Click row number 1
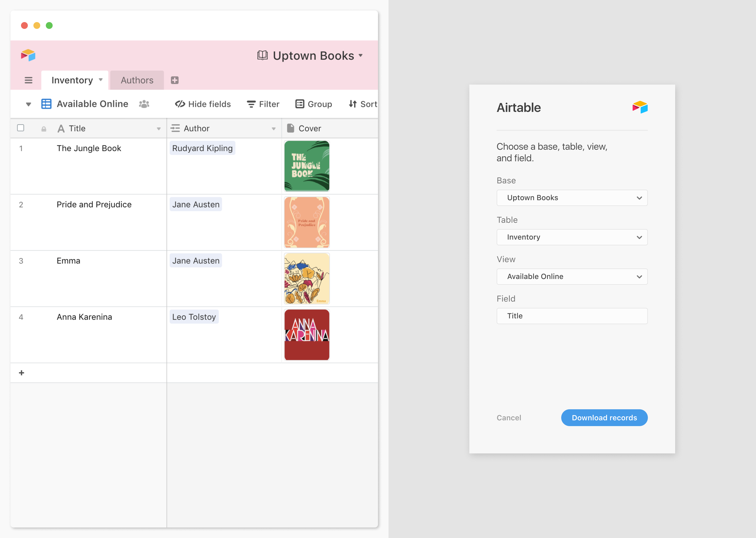 [x=21, y=148]
